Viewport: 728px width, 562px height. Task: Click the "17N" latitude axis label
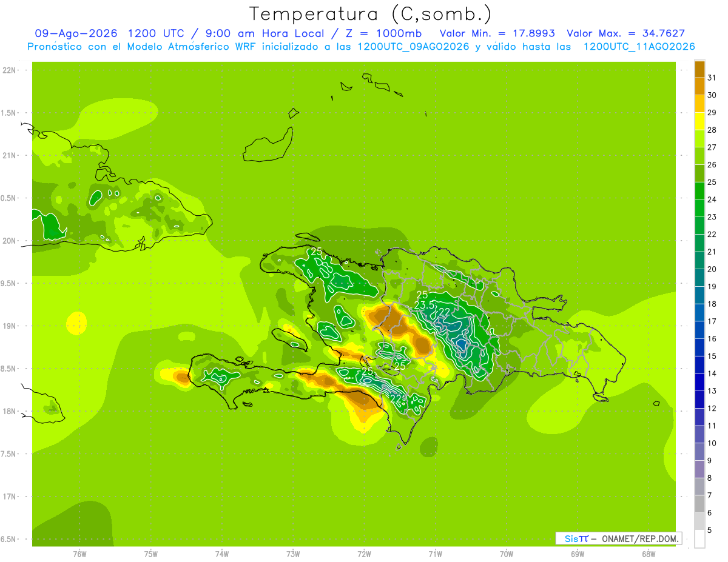(x=9, y=497)
